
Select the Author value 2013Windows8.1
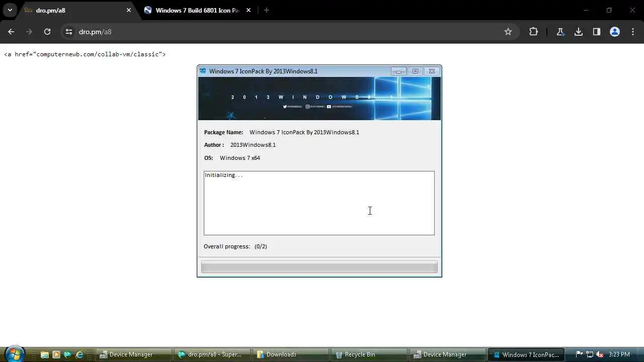point(253,145)
